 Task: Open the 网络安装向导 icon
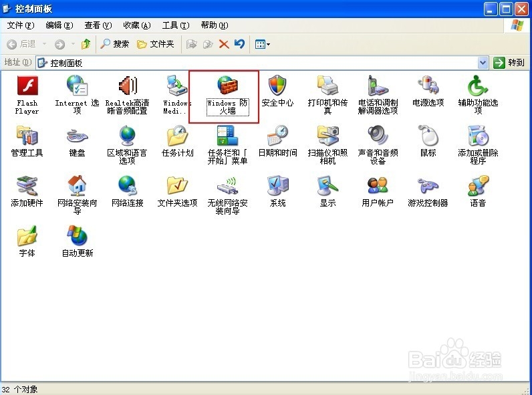77,186
